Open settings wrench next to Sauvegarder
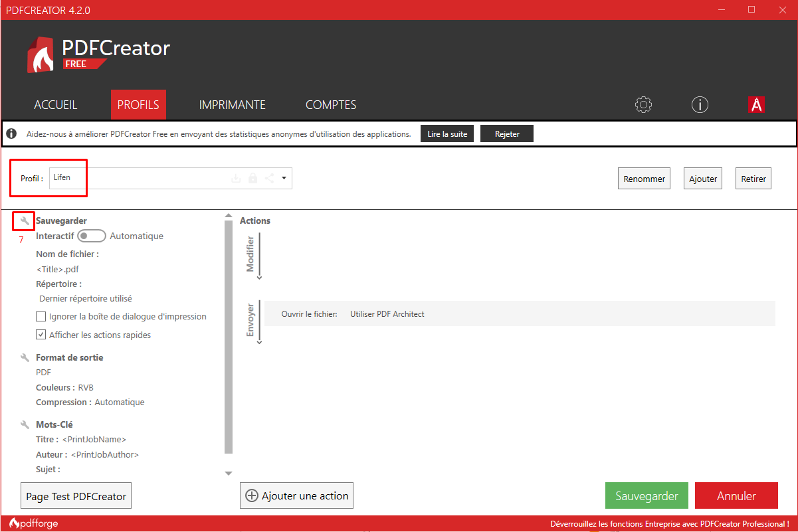The image size is (798, 532). [25, 221]
